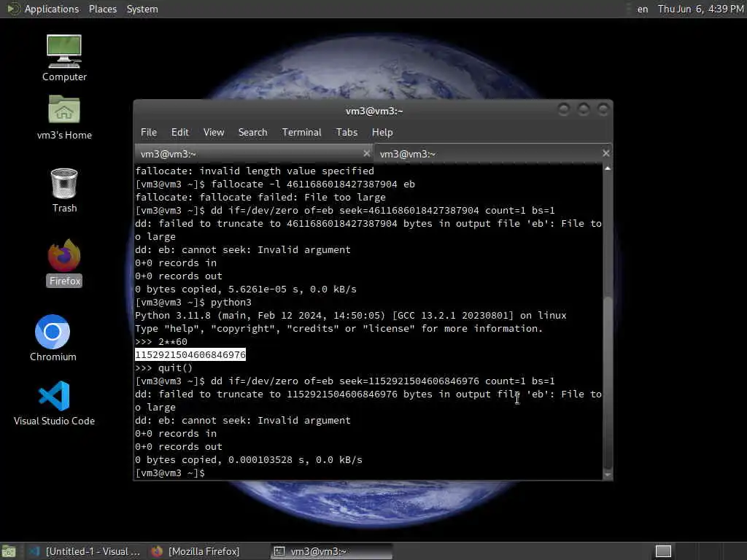Click the show desktop button in taskbar
The width and height of the screenshot is (747, 560).
point(9,551)
